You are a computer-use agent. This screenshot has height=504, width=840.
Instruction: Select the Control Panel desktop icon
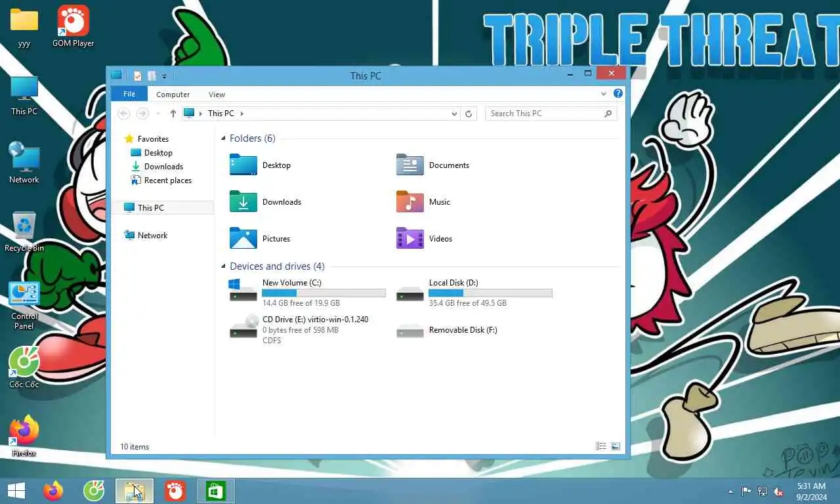click(24, 305)
